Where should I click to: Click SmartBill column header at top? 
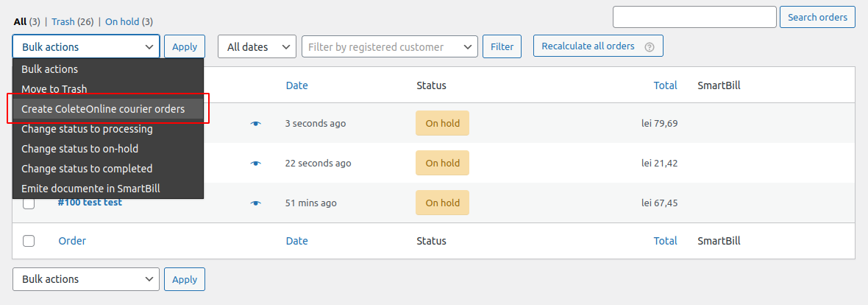[x=719, y=85]
